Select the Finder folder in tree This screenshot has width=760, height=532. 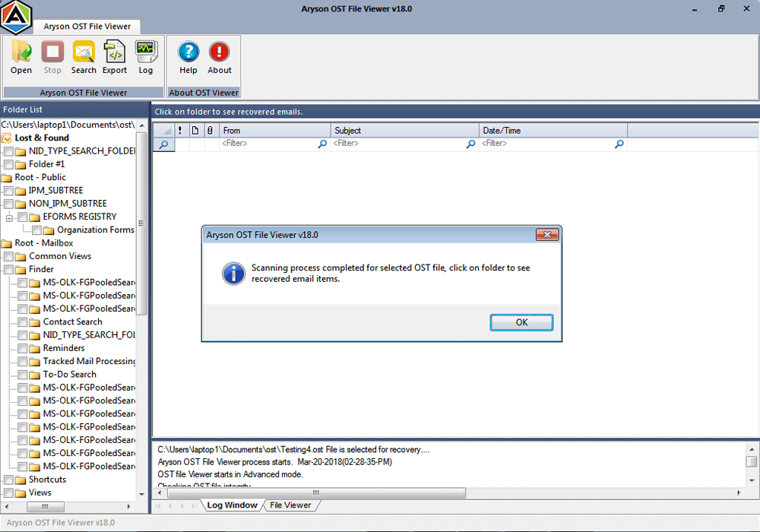point(41,269)
